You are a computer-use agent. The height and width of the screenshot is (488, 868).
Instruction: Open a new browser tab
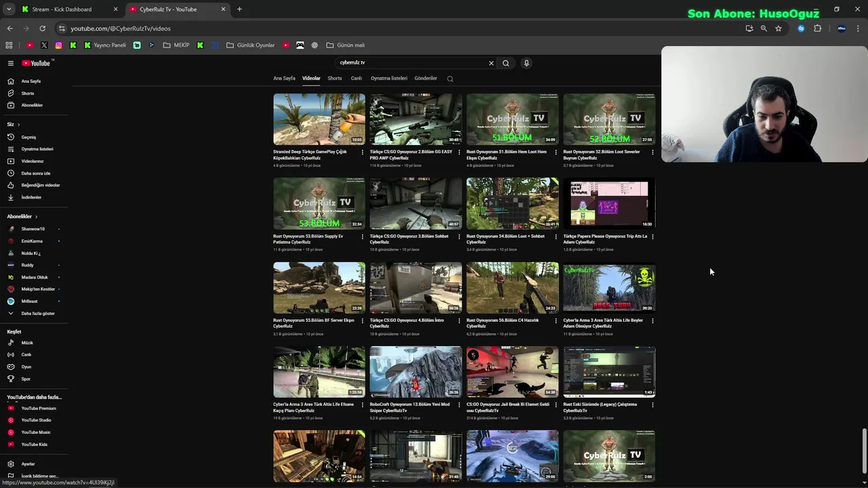pos(239,9)
